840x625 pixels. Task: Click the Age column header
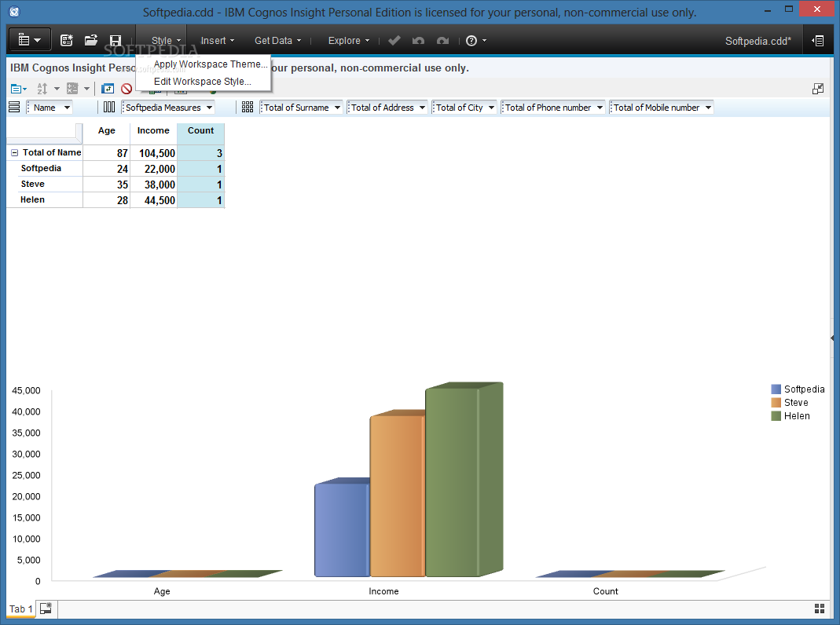(x=107, y=130)
